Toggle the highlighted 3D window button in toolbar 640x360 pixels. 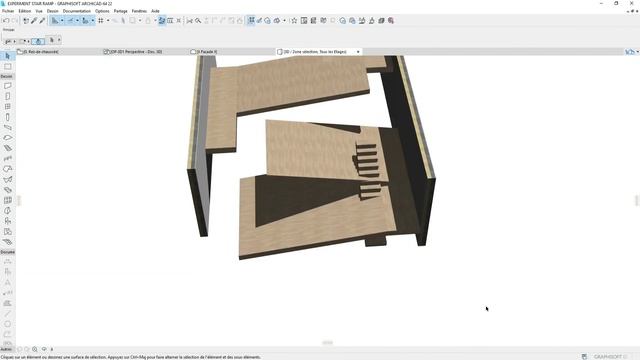[x=251, y=20]
